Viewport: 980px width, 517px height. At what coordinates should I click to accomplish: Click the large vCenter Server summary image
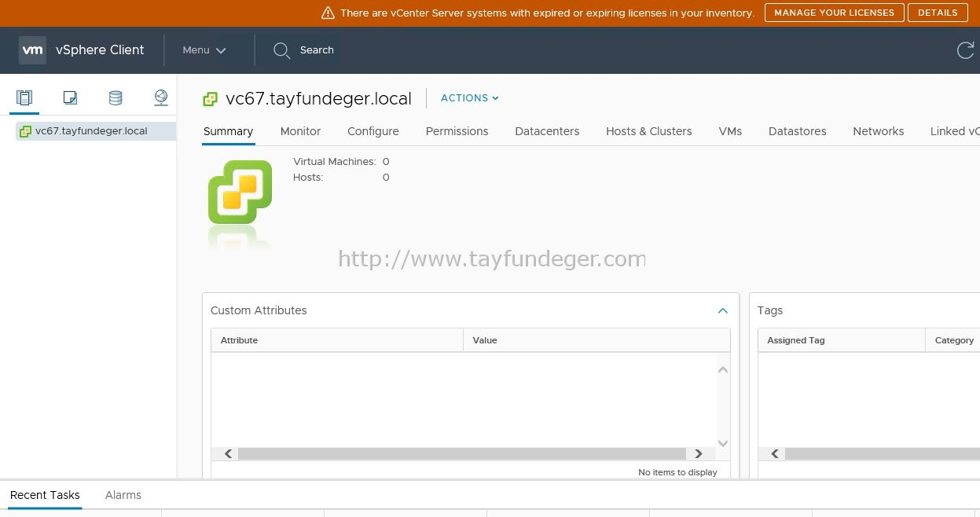click(240, 192)
